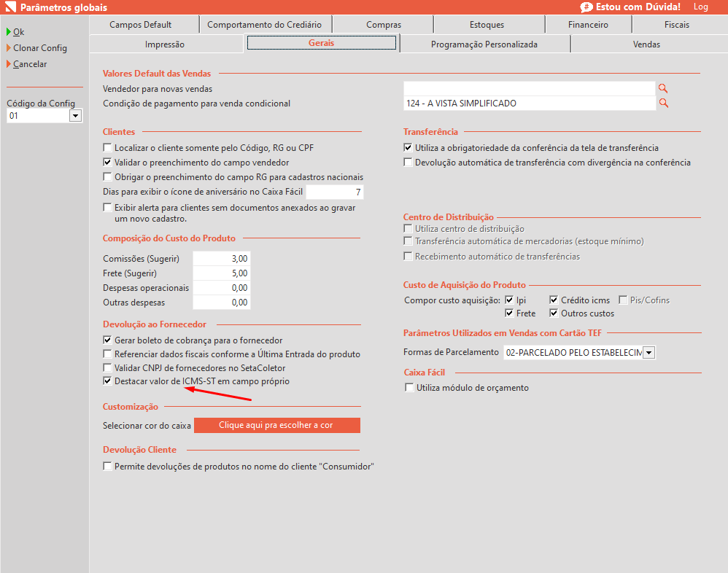
Task: Uncheck Utiliza a obrigatoriedade da conferência de transferência
Action: pyautogui.click(x=408, y=147)
